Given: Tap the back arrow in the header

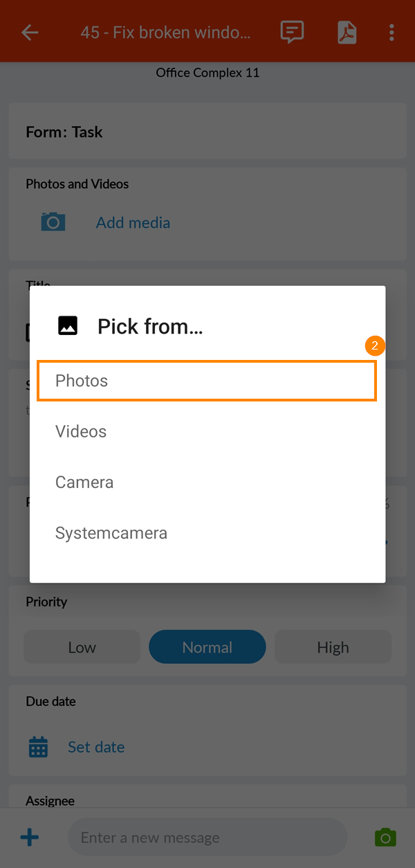Looking at the screenshot, I should (x=30, y=32).
